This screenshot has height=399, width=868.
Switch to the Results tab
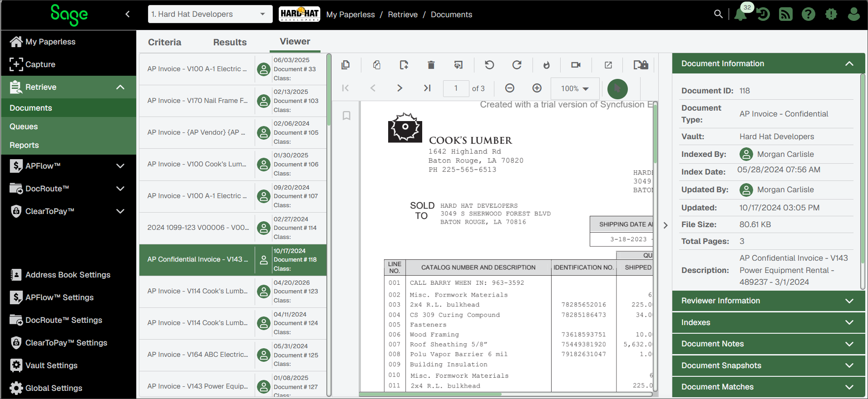click(x=230, y=42)
